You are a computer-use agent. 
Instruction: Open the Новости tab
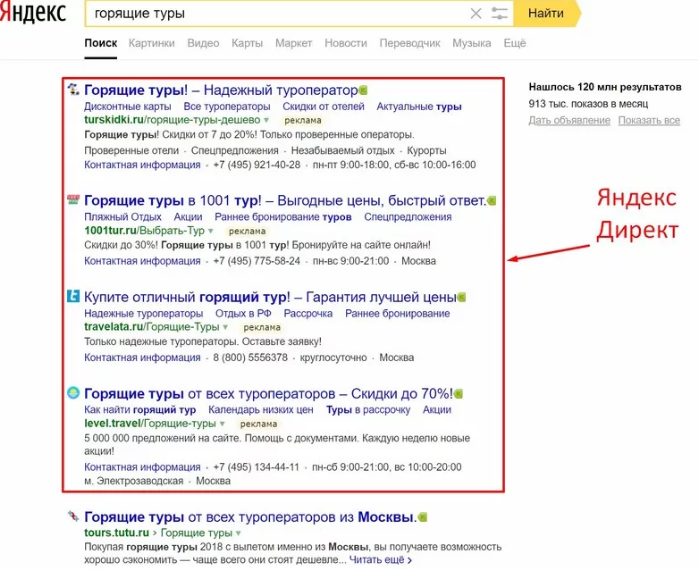345,43
